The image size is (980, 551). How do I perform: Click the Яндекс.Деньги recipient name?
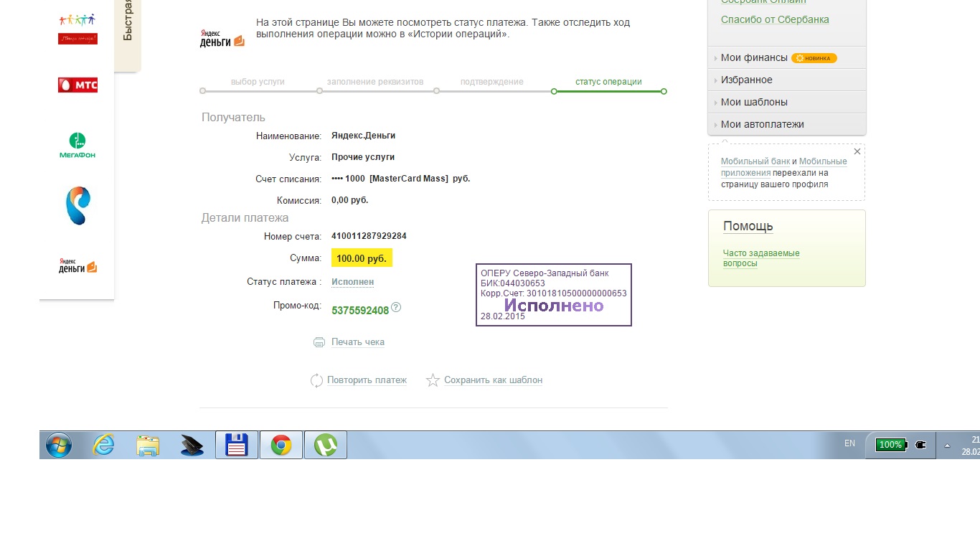(363, 136)
